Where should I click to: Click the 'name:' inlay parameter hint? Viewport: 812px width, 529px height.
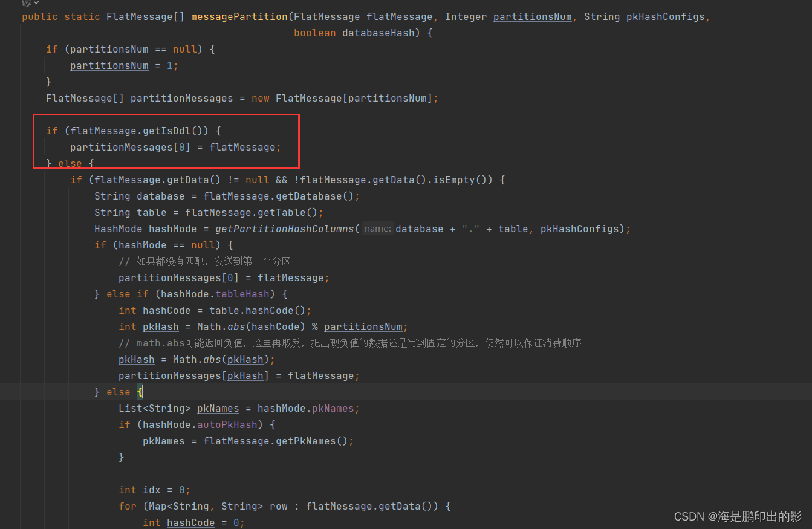click(378, 229)
